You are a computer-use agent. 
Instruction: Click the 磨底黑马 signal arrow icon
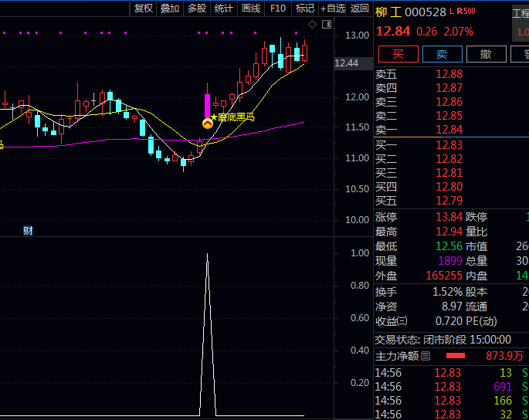[208, 124]
